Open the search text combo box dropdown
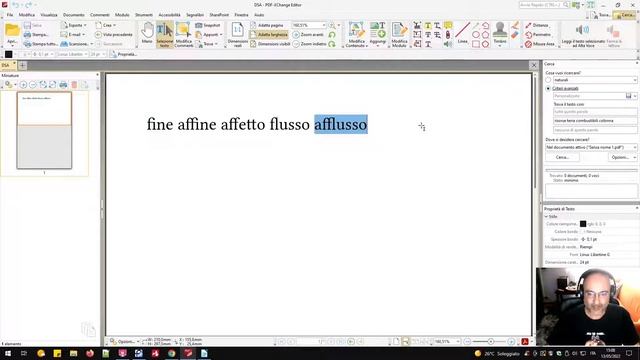This screenshot has width=640, height=360. click(635, 80)
